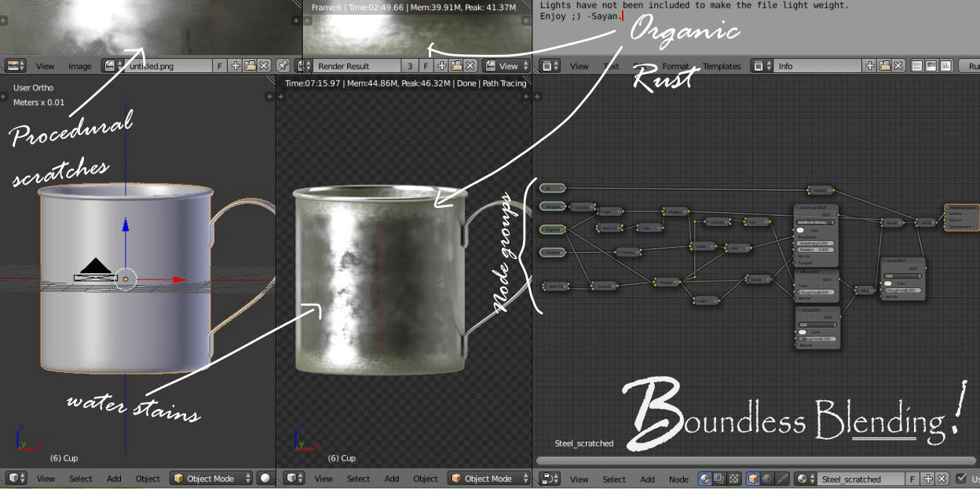Select line style shader type icon
Image resolution: width=980 pixels, height=489 pixels.
tap(781, 478)
